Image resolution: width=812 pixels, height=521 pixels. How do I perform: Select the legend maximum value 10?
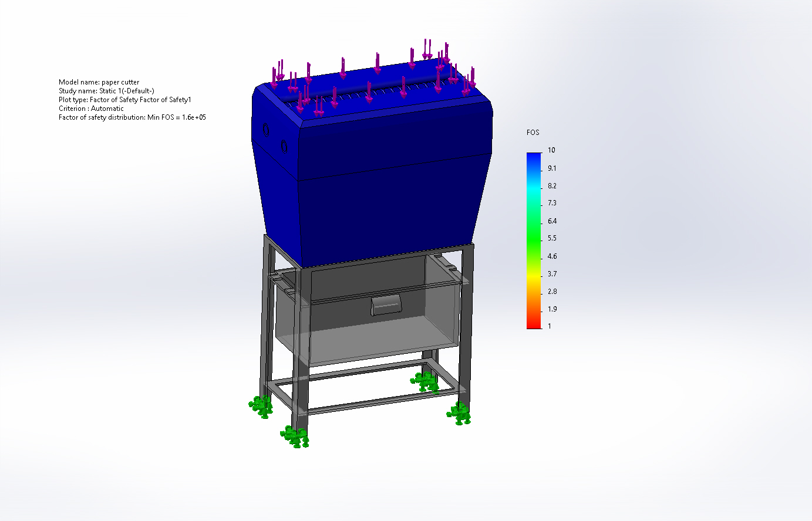pyautogui.click(x=551, y=150)
